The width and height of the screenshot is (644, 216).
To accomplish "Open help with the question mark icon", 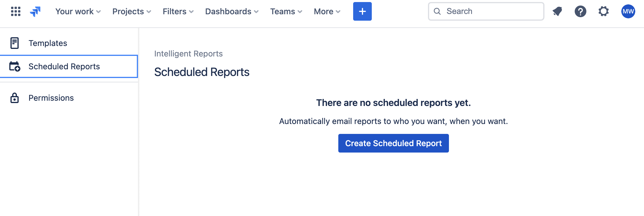I will pyautogui.click(x=580, y=11).
